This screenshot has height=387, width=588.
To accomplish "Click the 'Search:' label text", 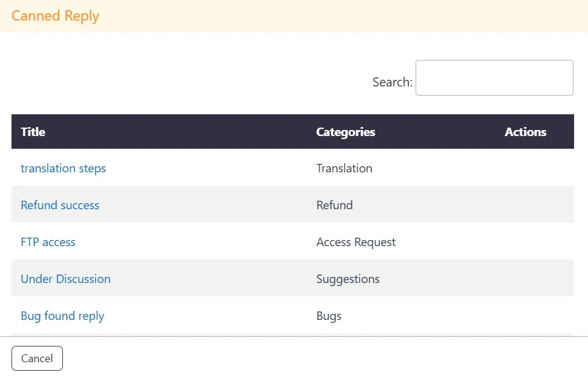I will click(x=392, y=82).
